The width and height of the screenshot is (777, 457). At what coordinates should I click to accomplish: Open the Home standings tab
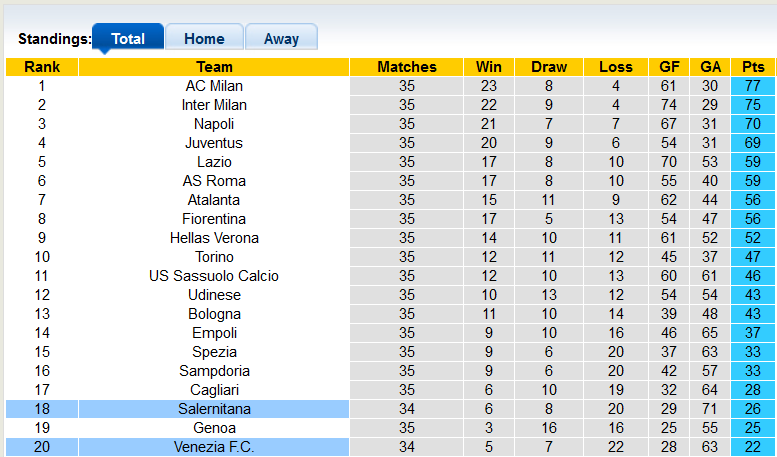click(x=204, y=39)
